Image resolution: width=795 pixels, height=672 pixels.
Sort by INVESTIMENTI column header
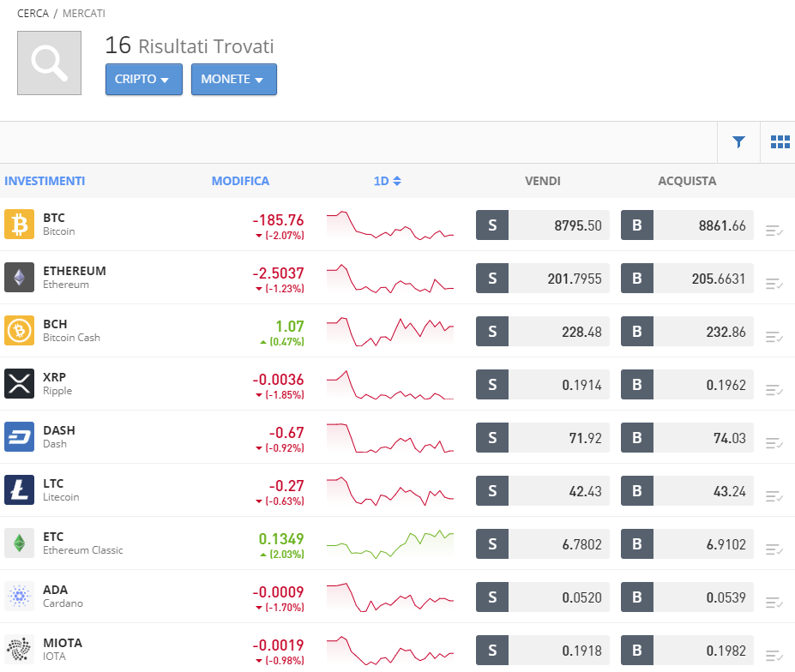(x=45, y=181)
